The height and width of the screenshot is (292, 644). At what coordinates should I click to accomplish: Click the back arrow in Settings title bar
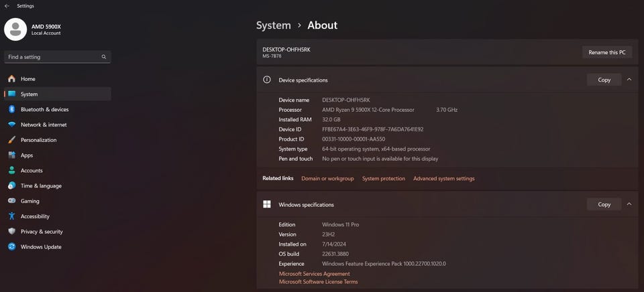tap(7, 5)
